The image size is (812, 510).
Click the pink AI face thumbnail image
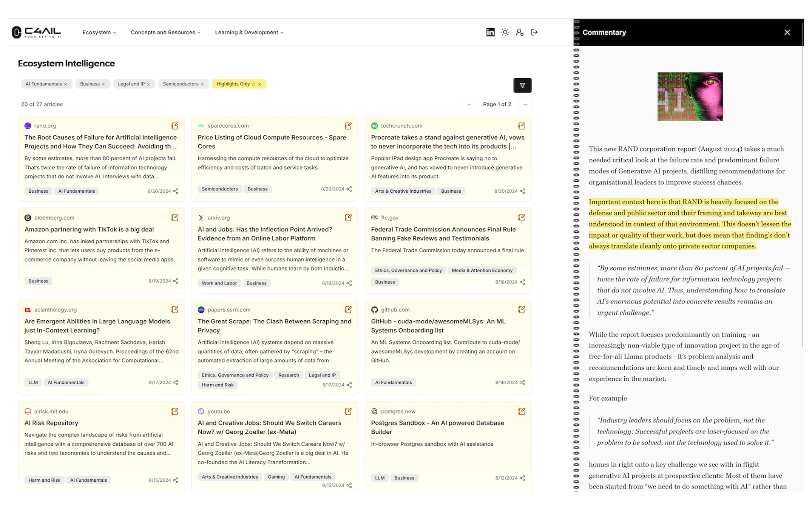[690, 97]
